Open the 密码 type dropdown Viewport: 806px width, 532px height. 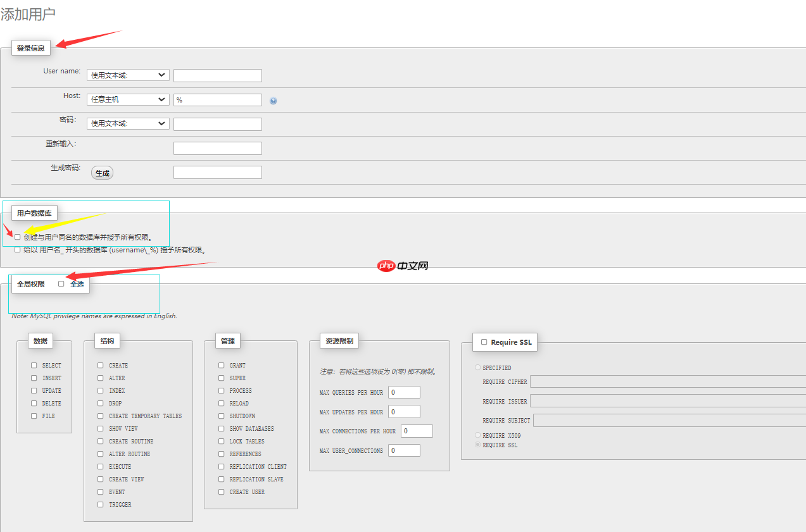pos(128,123)
